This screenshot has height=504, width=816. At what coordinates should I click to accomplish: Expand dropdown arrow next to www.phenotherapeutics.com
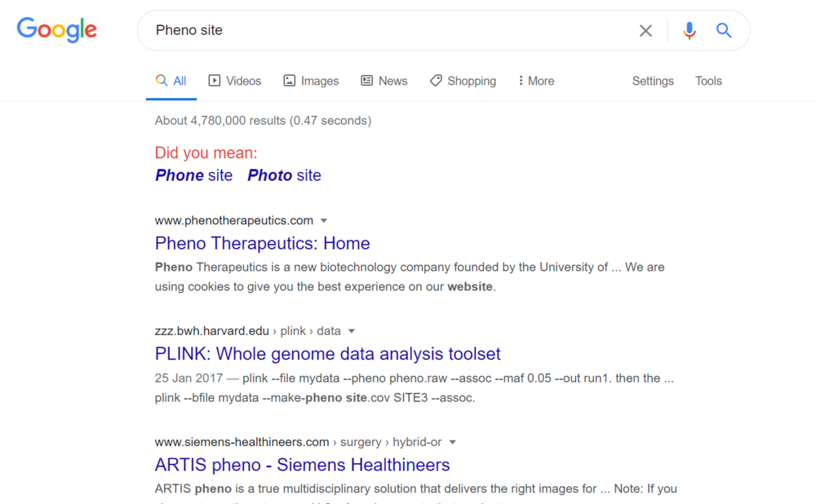tap(324, 220)
